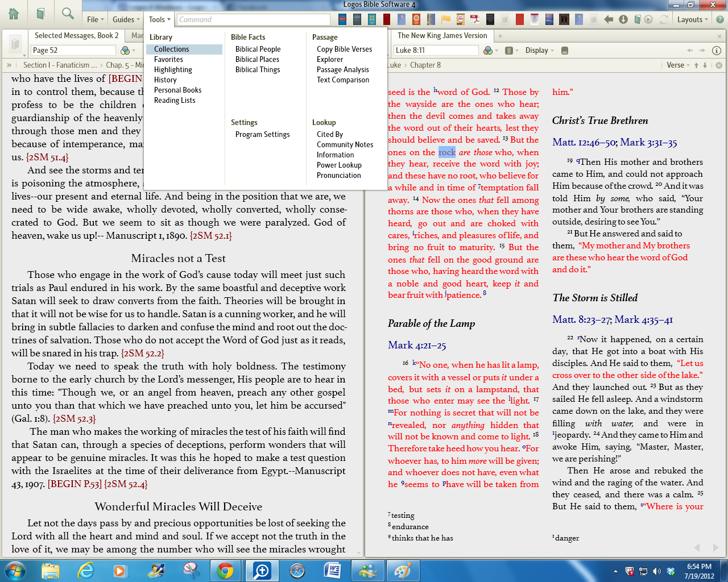The width and height of the screenshot is (728, 582).
Task: Click the Luke 8:11 reference box
Action: tap(436, 51)
